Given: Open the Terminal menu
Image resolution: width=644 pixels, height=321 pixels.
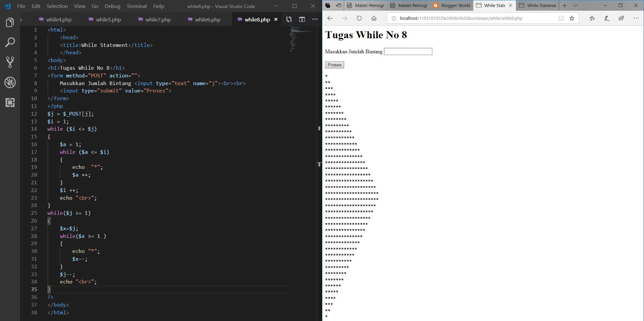Looking at the screenshot, I should pos(136,6).
